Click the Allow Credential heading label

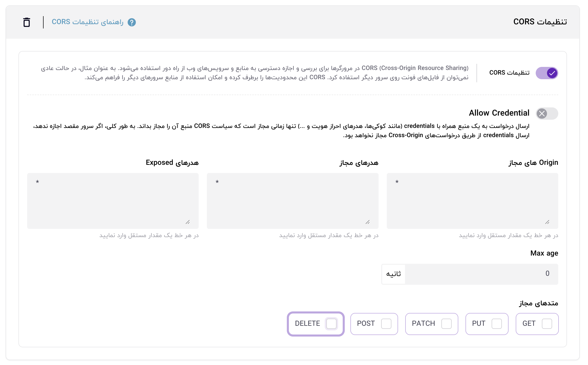tap(499, 113)
